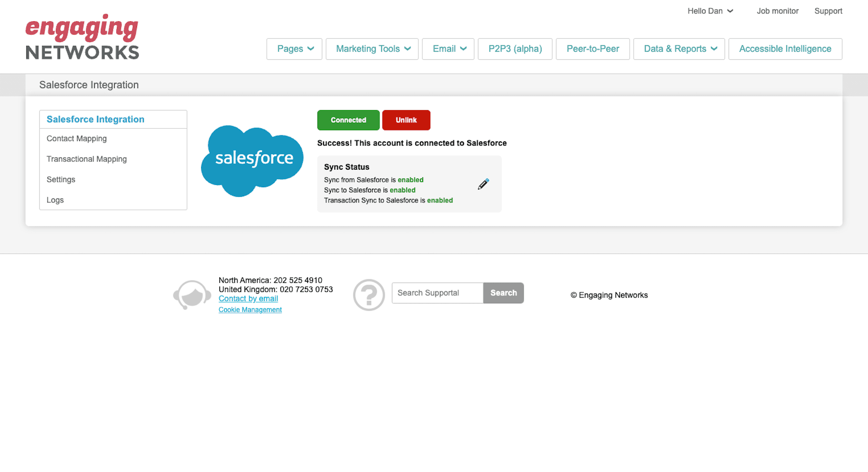Open the Job monitor link
Viewport: 868px width, 472px height.
click(777, 11)
